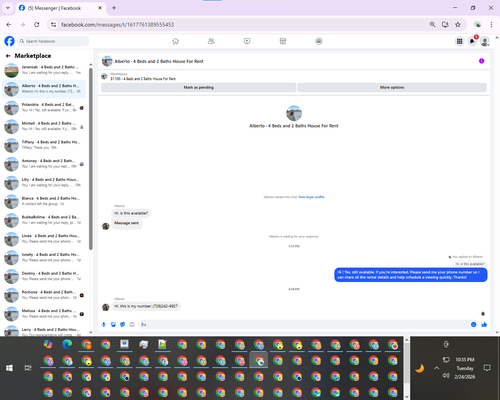The image size is (500, 400).
Task: Open the Marketplace storefront tab icon
Action: coord(283,41)
